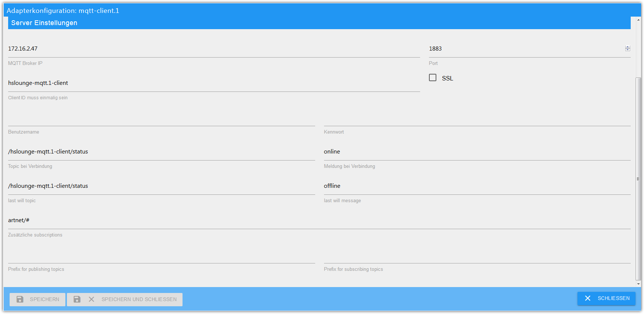Click the Schliessen button
The width and height of the screenshot is (644, 314).
606,298
